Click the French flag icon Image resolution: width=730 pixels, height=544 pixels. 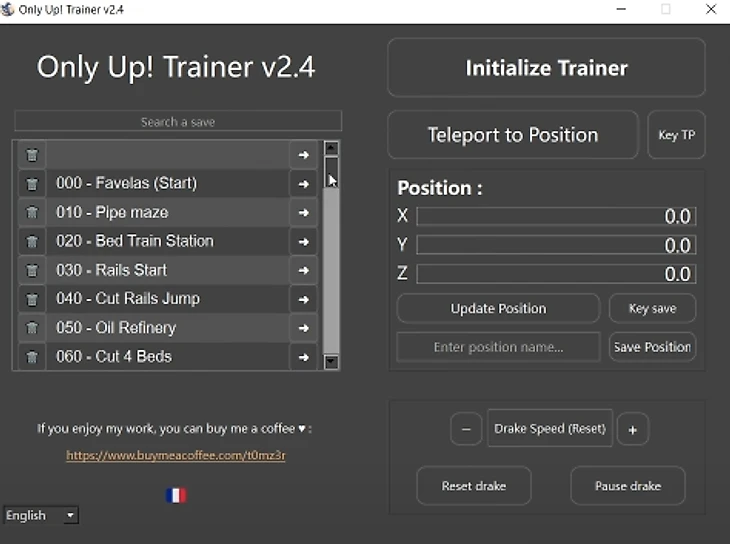[176, 495]
